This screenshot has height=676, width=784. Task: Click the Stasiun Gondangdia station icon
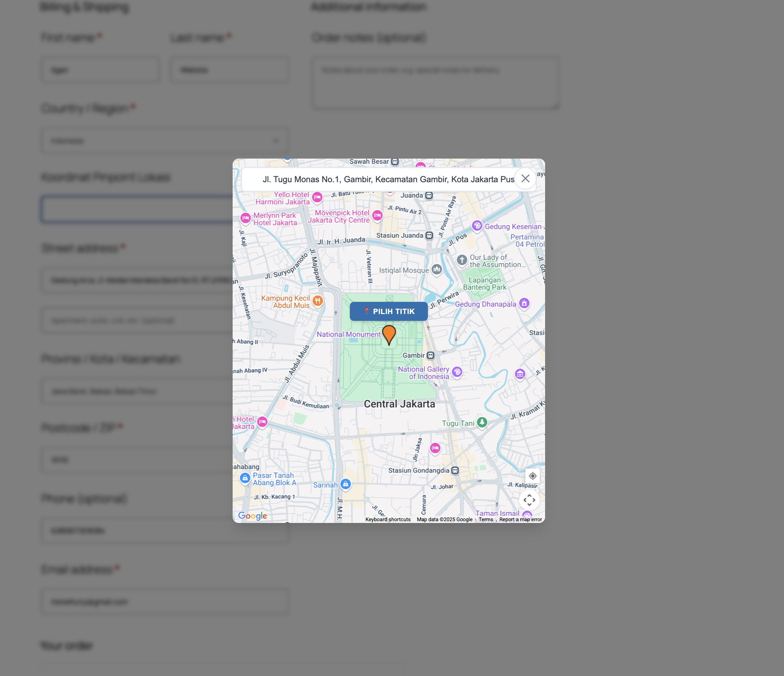coord(455,470)
